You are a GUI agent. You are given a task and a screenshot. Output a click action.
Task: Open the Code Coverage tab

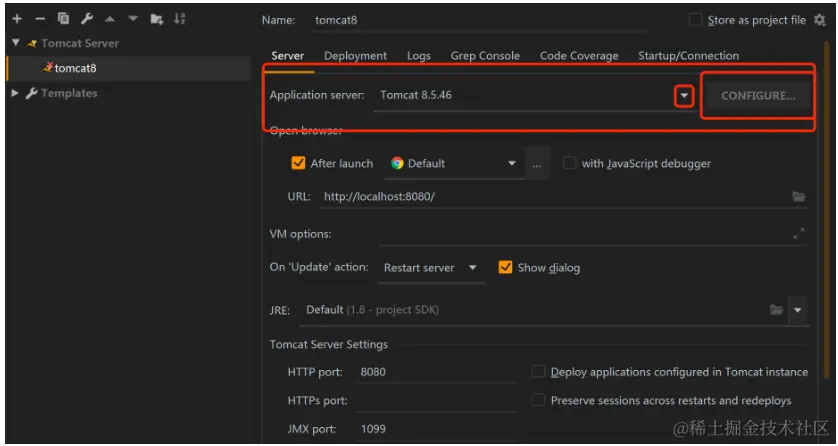click(x=579, y=56)
